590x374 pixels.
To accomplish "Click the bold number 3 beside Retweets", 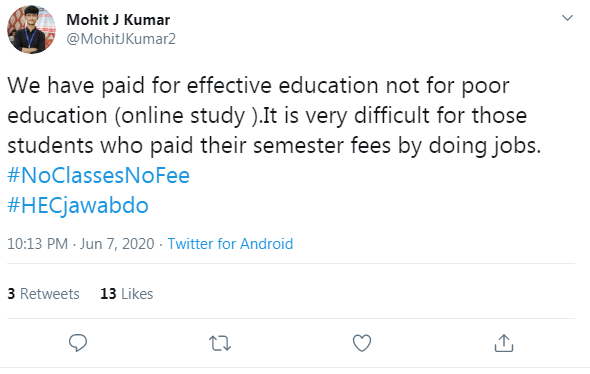I will (x=11, y=294).
